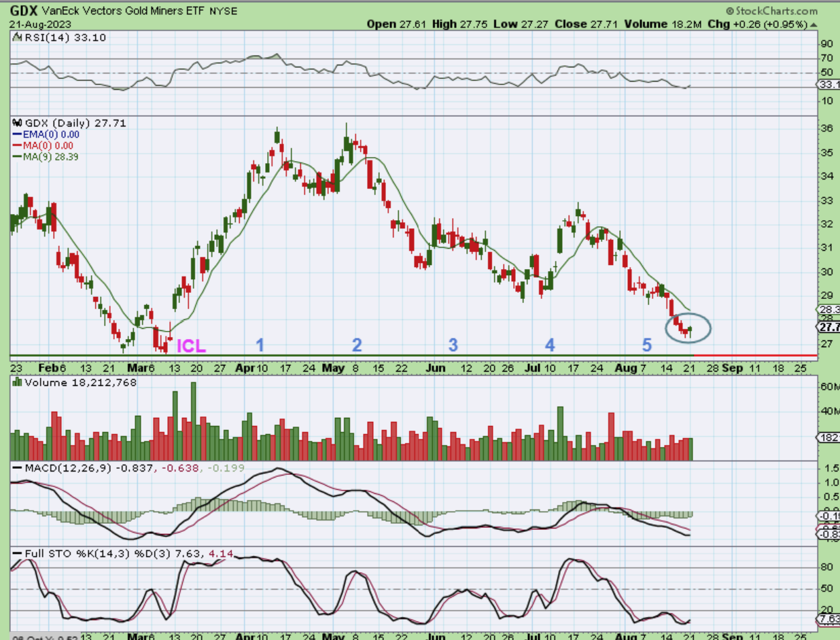Click the StockCharts.com copyright text

(771, 11)
